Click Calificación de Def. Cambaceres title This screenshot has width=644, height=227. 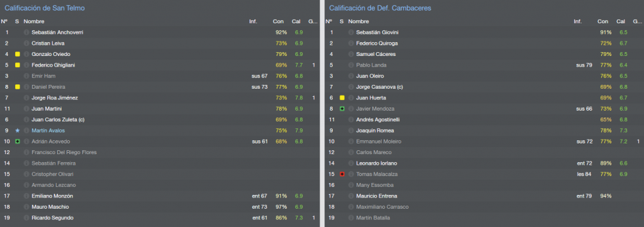pos(380,8)
